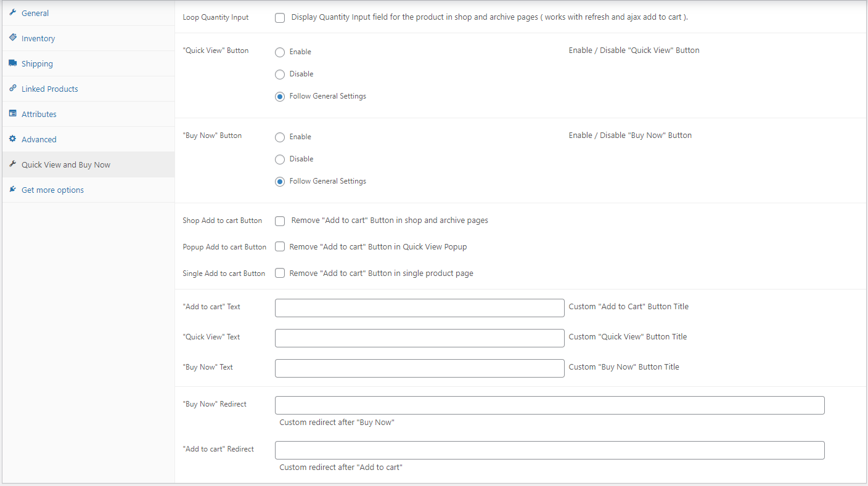This screenshot has width=868, height=486.
Task: Tick Remove Add to cart in Quick View Popup
Action: click(280, 246)
